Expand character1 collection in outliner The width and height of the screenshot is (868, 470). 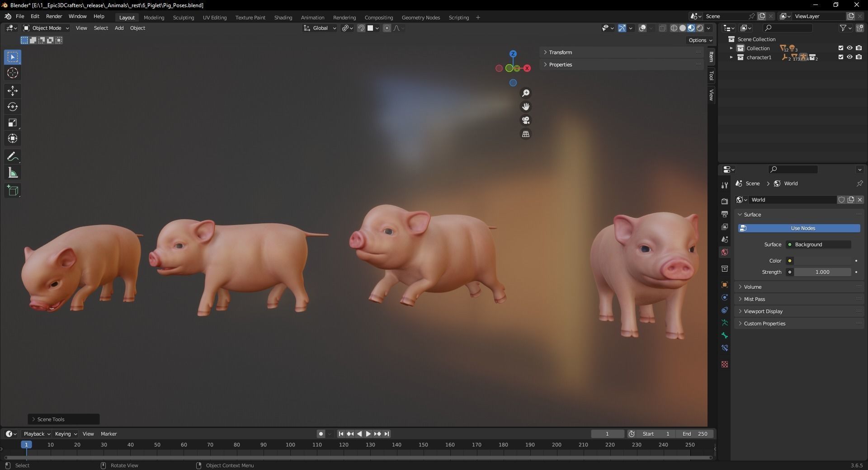[x=731, y=57]
